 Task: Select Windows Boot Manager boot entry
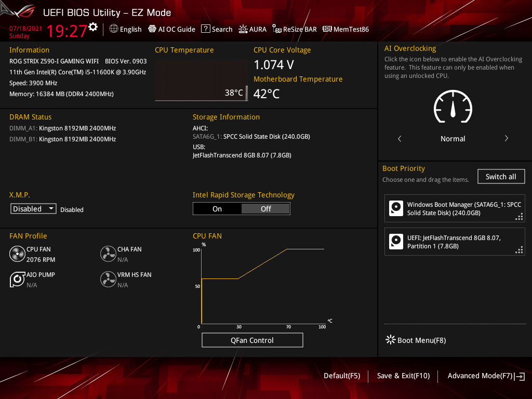coord(455,208)
